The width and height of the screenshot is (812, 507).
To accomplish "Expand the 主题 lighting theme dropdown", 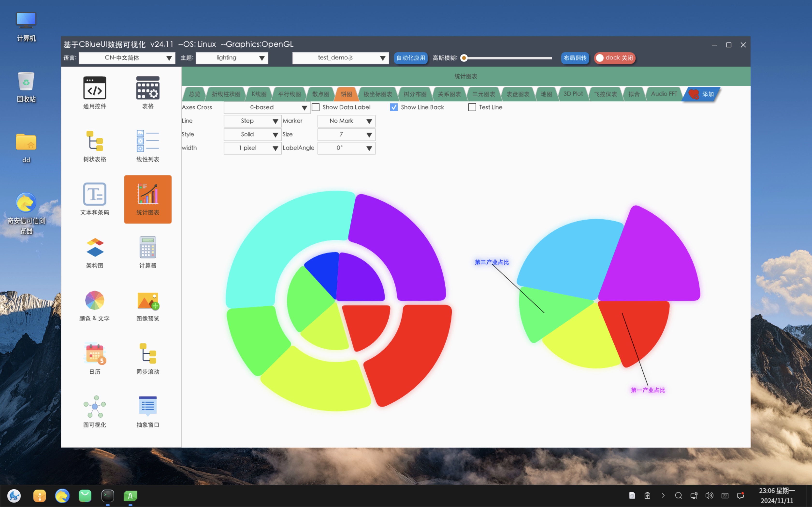I will click(232, 58).
